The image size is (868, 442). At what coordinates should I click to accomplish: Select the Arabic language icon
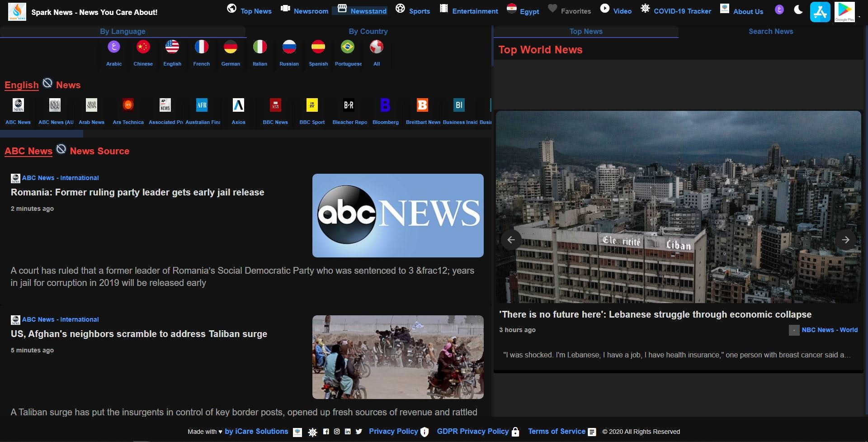113,47
